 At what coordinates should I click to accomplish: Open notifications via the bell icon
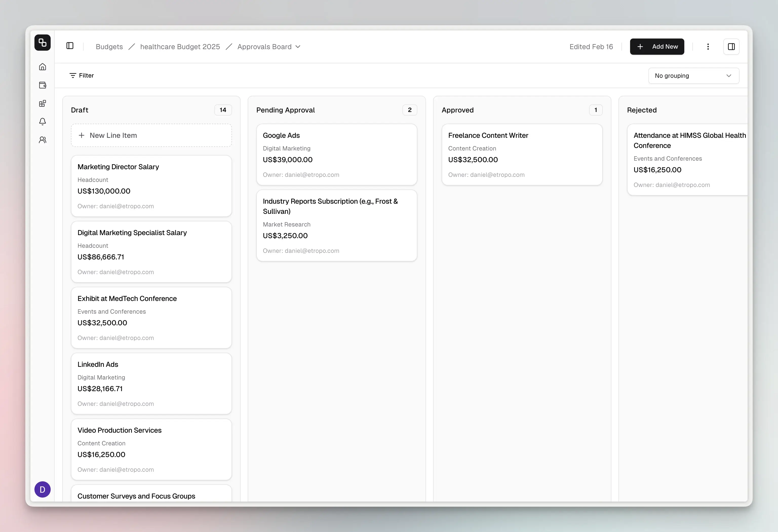(43, 122)
